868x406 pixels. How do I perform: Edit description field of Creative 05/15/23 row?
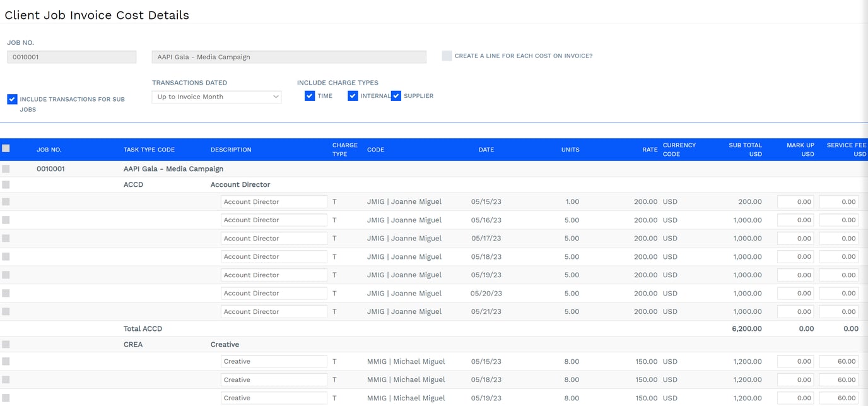(274, 361)
